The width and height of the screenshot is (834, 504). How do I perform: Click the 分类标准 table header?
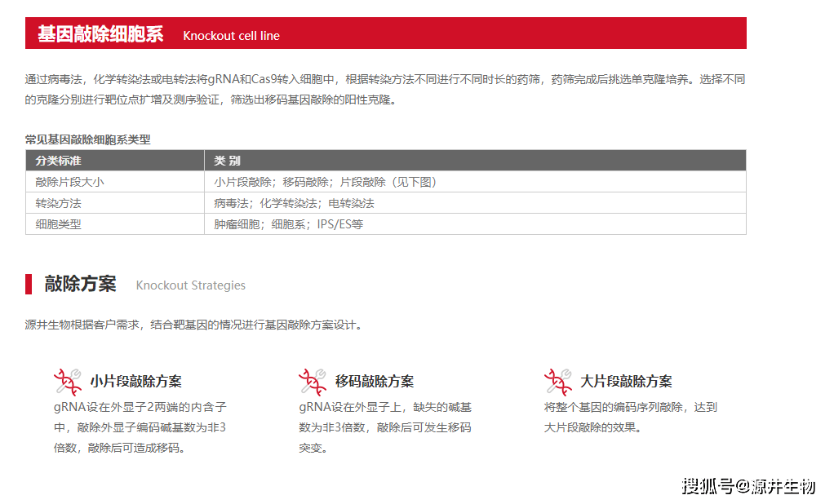pos(58,161)
